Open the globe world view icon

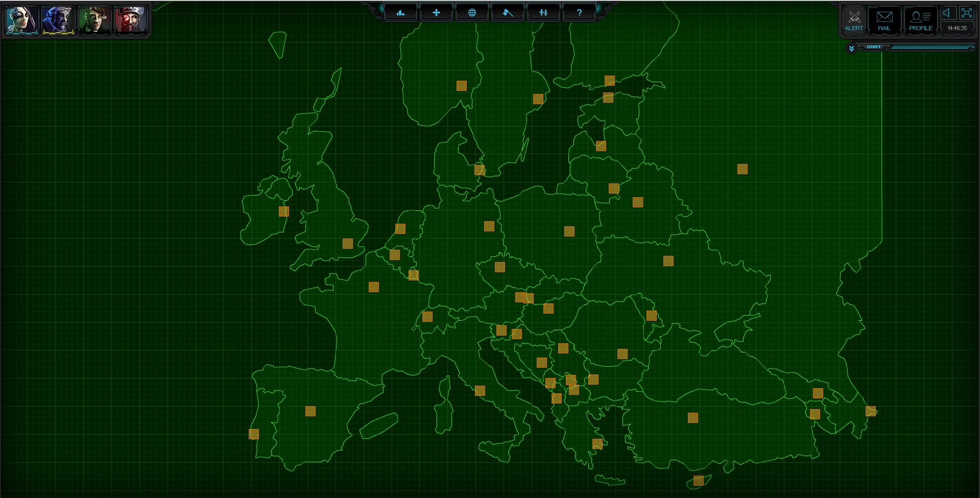pos(472,13)
